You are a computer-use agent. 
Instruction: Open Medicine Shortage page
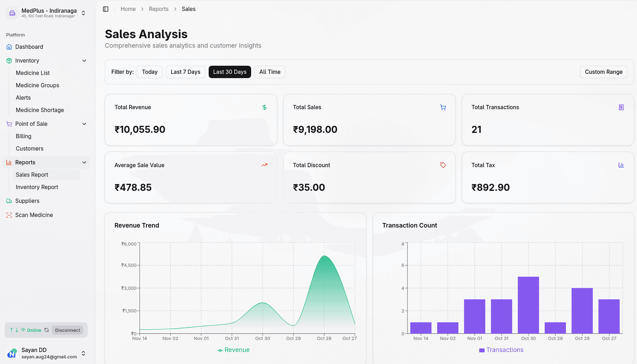pos(40,110)
